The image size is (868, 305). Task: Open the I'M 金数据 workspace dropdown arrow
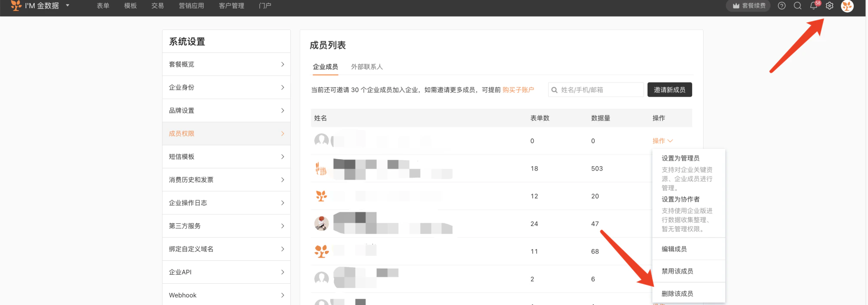click(x=68, y=6)
